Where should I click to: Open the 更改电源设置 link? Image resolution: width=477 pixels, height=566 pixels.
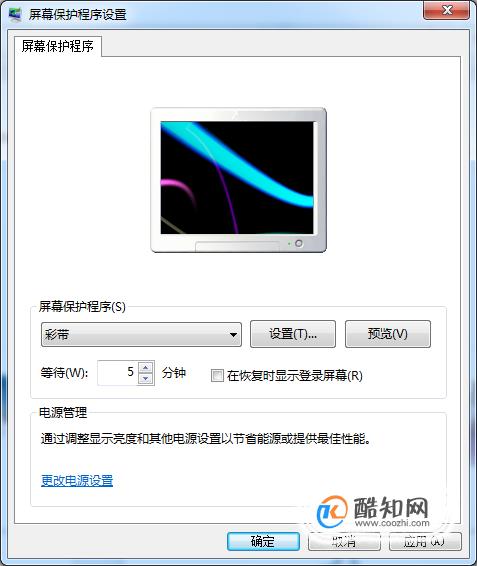77,480
